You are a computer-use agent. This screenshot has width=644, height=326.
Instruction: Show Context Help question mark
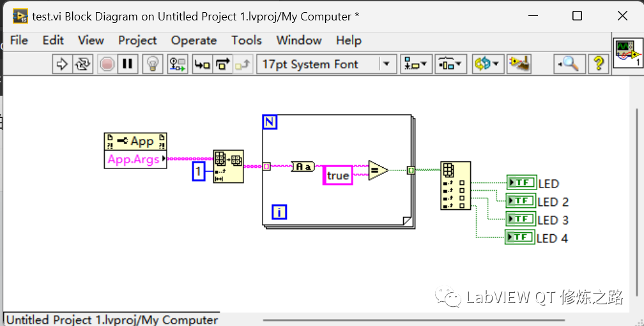(599, 64)
